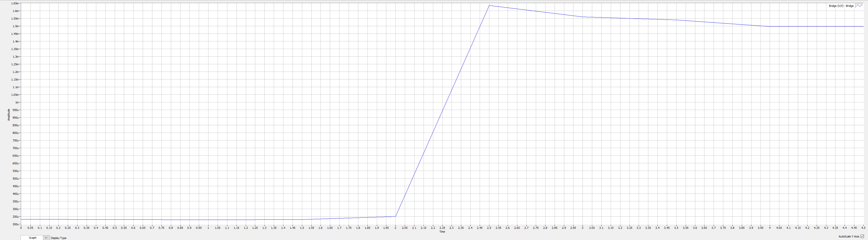Screen dimensions: 868x240
Task: Click the 'Display Type' label
Action: tap(59, 238)
